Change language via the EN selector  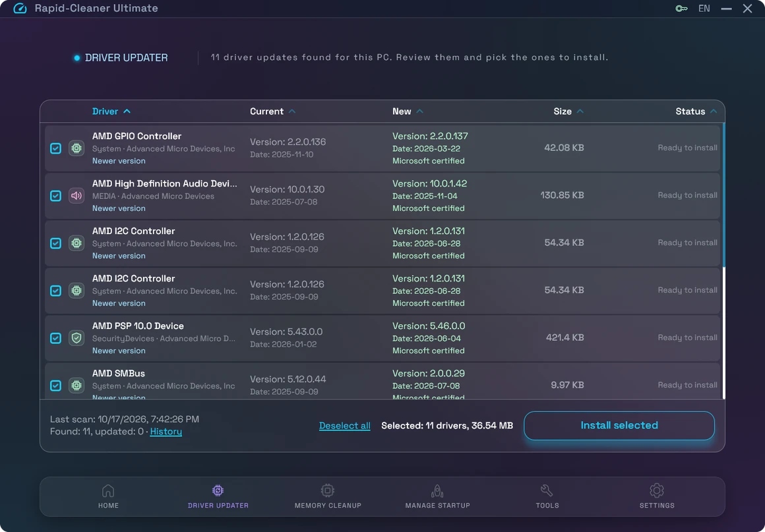704,9
